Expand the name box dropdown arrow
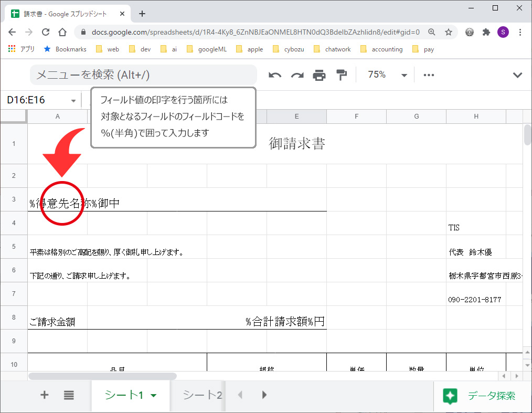Viewport: 532px width, 413px height. tap(73, 101)
